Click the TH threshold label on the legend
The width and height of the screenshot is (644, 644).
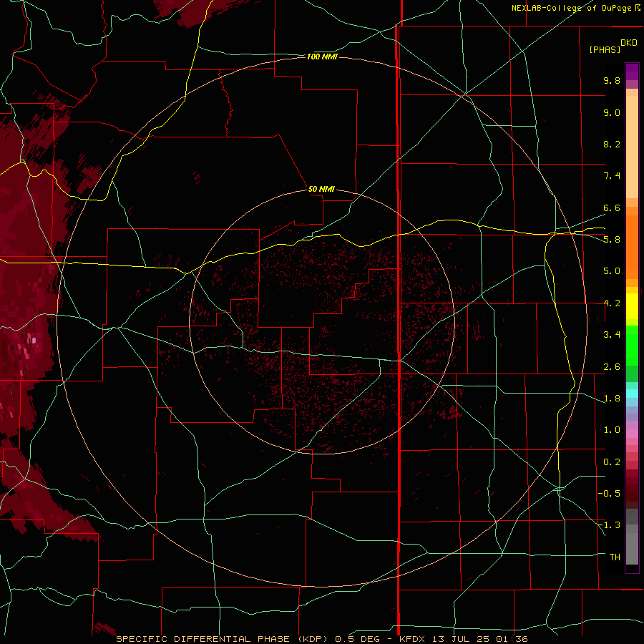click(615, 557)
